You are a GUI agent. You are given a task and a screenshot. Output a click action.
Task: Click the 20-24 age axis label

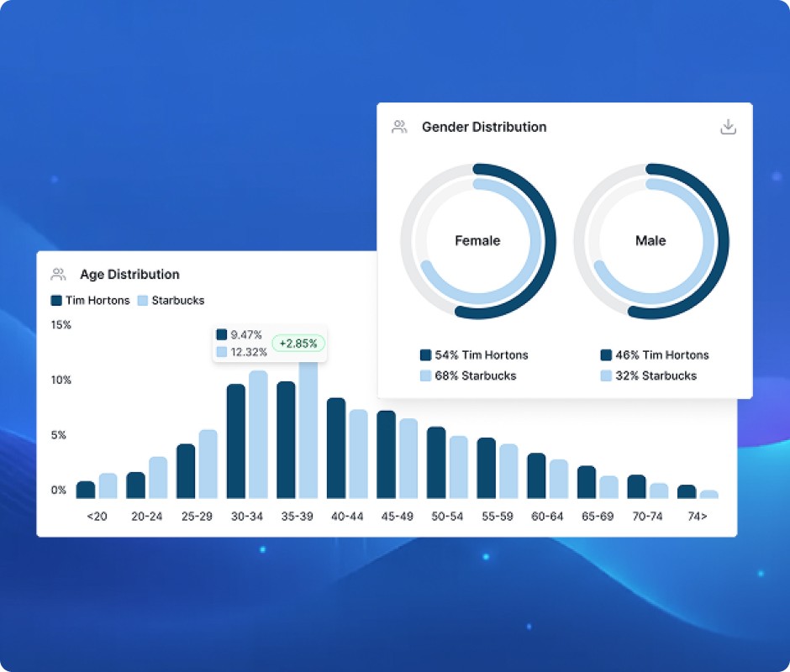point(146,517)
